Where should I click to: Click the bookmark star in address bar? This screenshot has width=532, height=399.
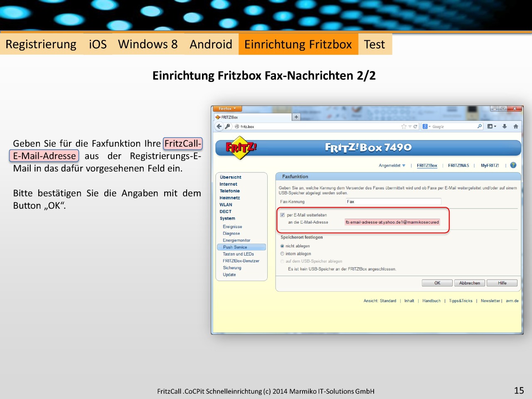coord(404,126)
